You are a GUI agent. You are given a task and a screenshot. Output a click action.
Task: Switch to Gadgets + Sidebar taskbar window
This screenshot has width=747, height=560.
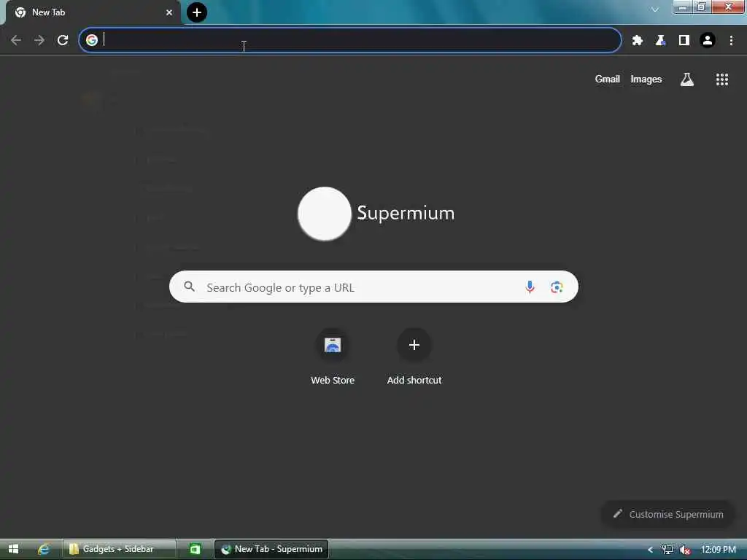tap(120, 549)
